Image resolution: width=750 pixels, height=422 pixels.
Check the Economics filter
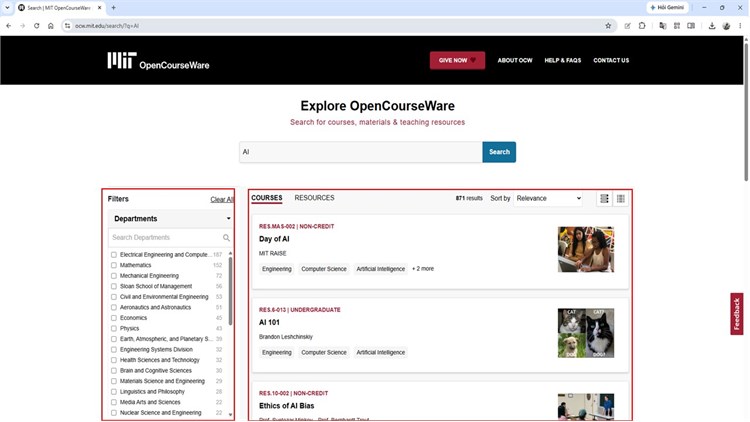114,318
